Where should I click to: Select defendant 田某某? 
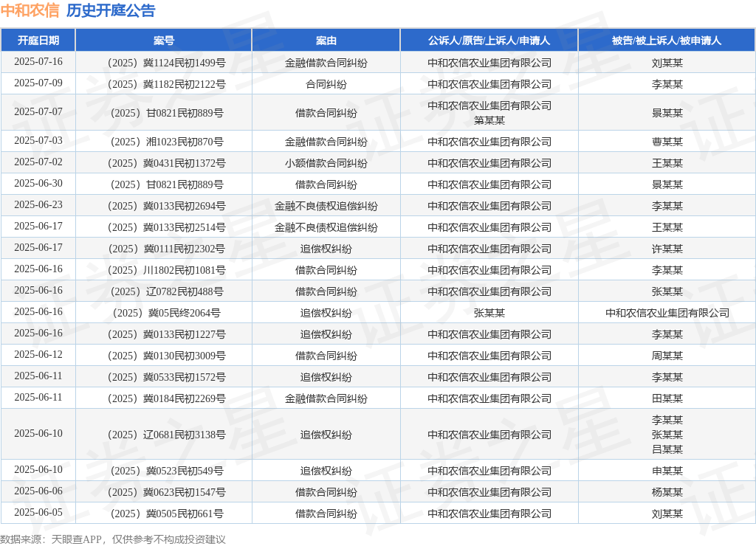[x=667, y=398]
